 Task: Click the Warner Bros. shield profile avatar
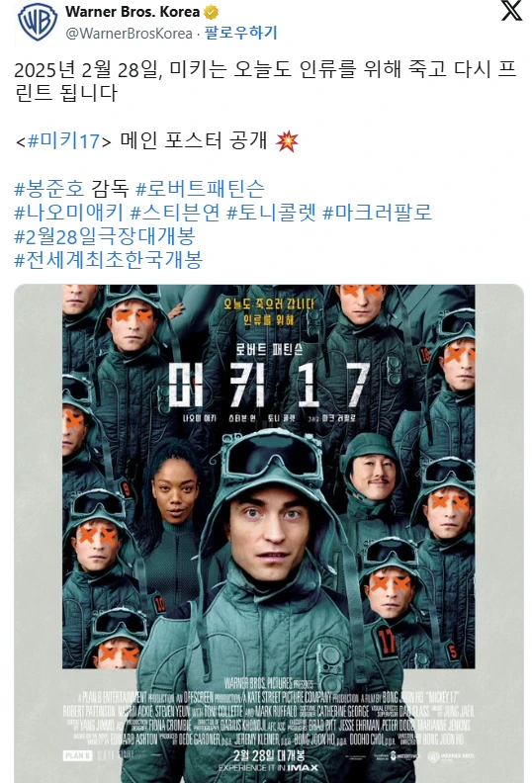tap(38, 22)
